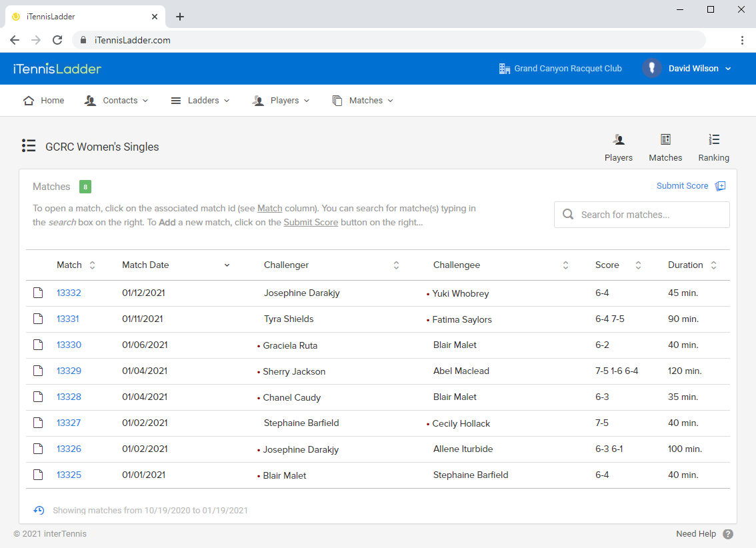Reload the page with browser refresh button
Viewport: 756px width, 548px height.
pos(57,40)
